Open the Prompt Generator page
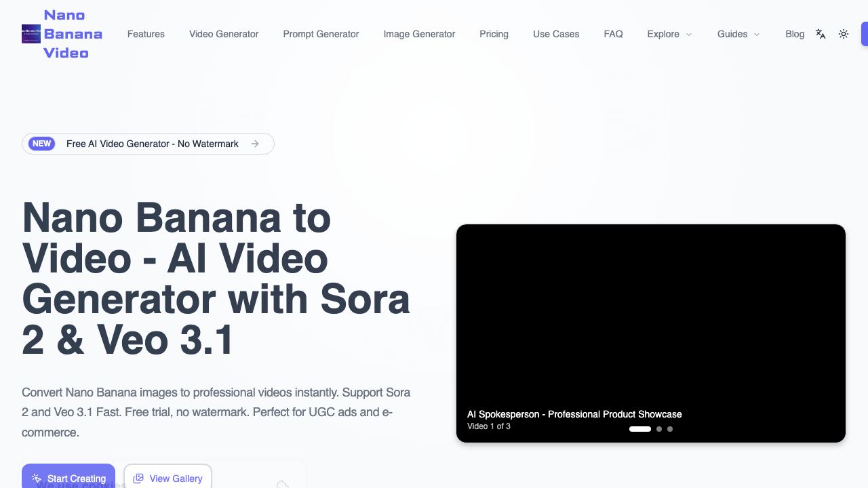This screenshot has width=868, height=488. [x=321, y=34]
